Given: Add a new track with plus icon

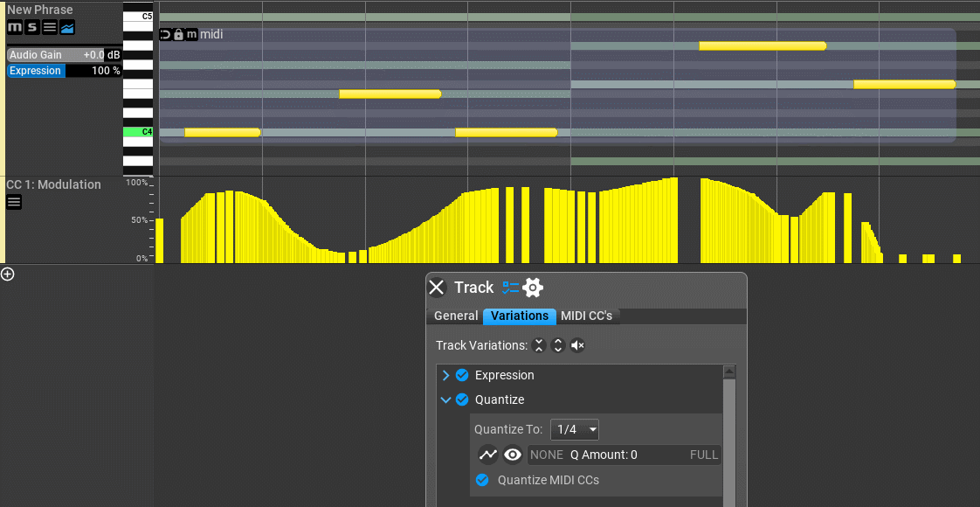Looking at the screenshot, I should (x=8, y=274).
